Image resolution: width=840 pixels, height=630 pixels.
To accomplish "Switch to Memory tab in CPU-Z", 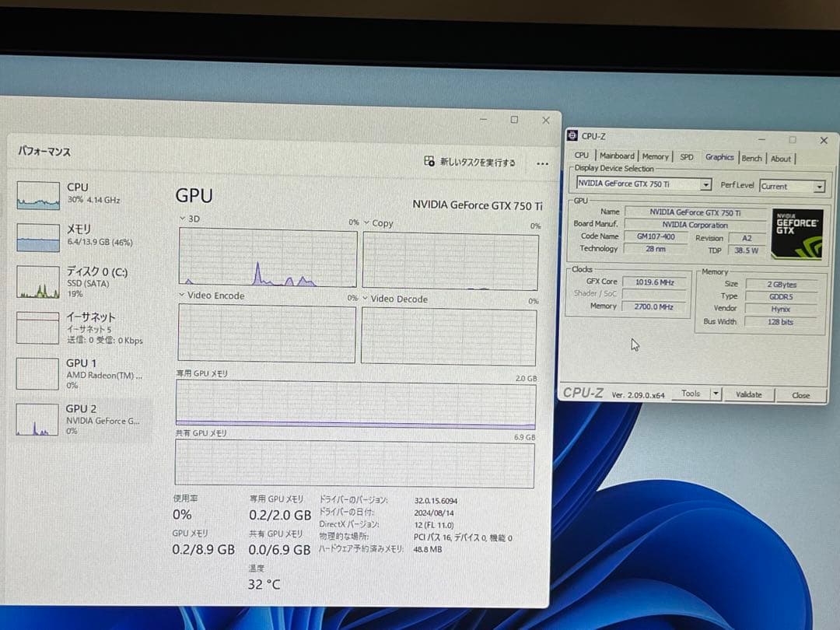I will 655,156.
